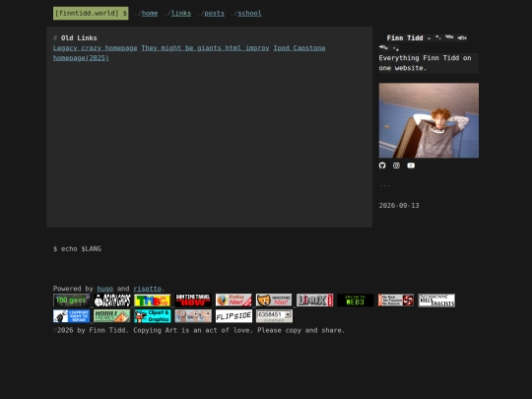Click the green-and-orange diamond badge

point(112,316)
